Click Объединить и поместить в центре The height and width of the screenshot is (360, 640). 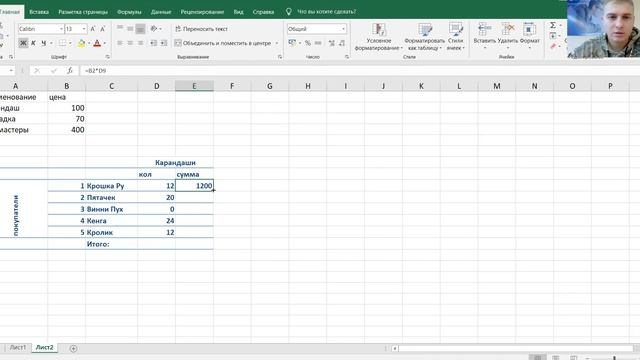(223, 43)
